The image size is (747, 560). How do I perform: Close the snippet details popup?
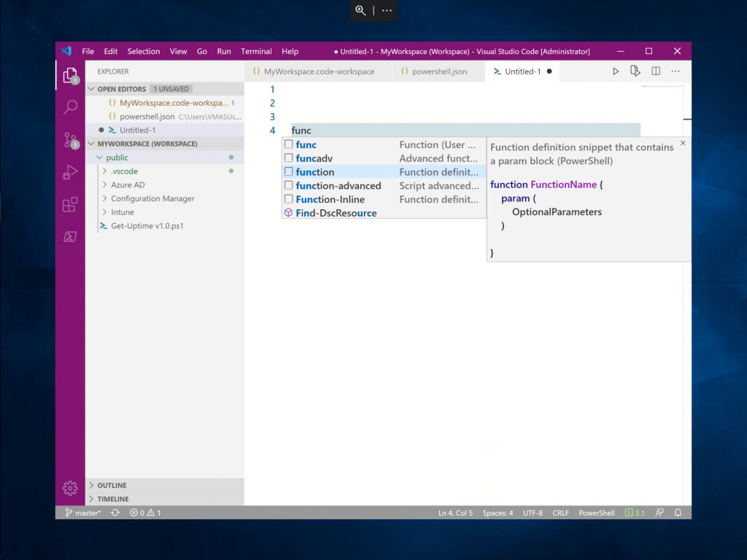tap(683, 143)
